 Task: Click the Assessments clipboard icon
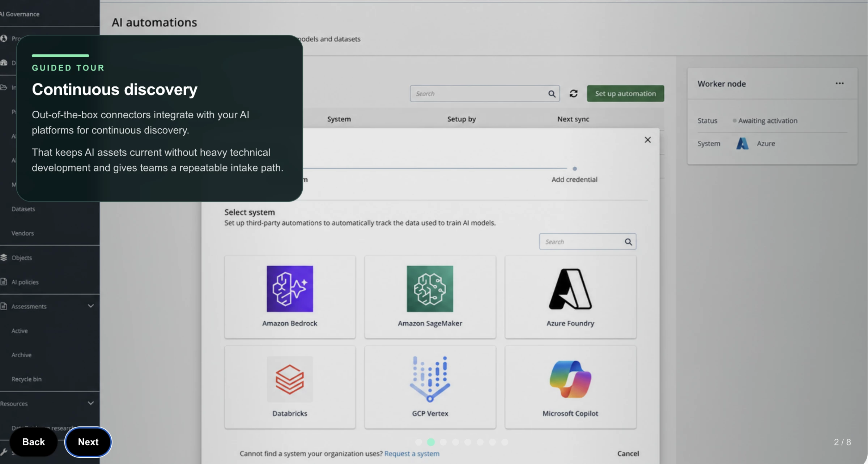[x=4, y=306]
